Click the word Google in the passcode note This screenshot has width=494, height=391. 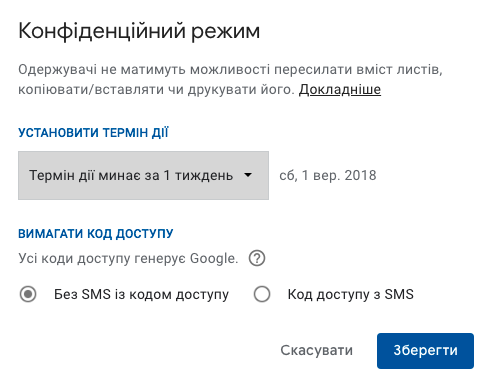click(x=214, y=259)
